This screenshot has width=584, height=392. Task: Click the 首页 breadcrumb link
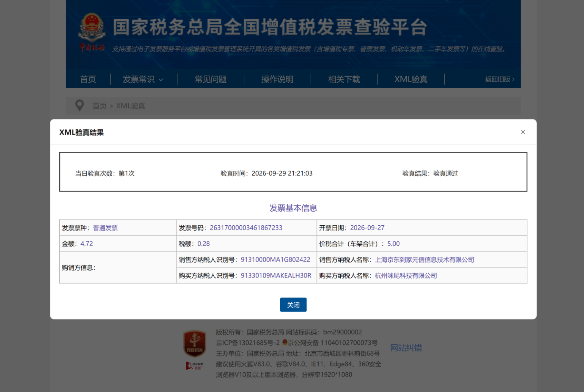(99, 106)
